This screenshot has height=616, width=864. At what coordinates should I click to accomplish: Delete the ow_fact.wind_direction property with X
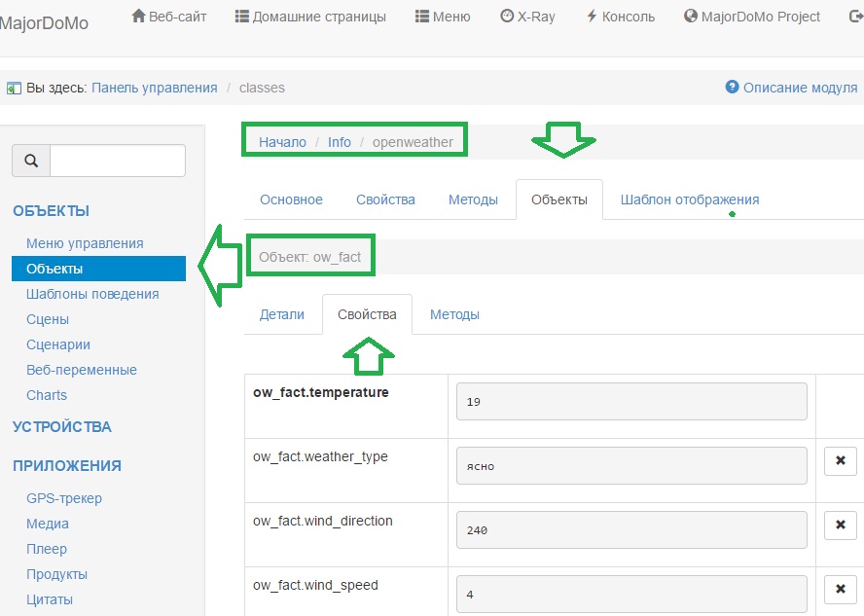click(x=841, y=525)
